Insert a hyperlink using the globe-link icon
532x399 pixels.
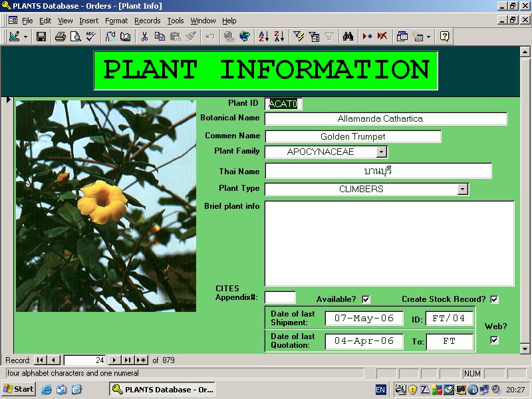coord(229,37)
